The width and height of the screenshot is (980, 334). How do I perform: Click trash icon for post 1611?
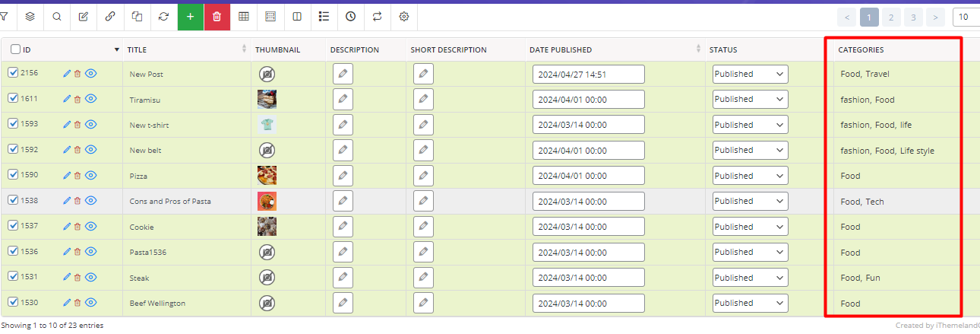point(77,99)
